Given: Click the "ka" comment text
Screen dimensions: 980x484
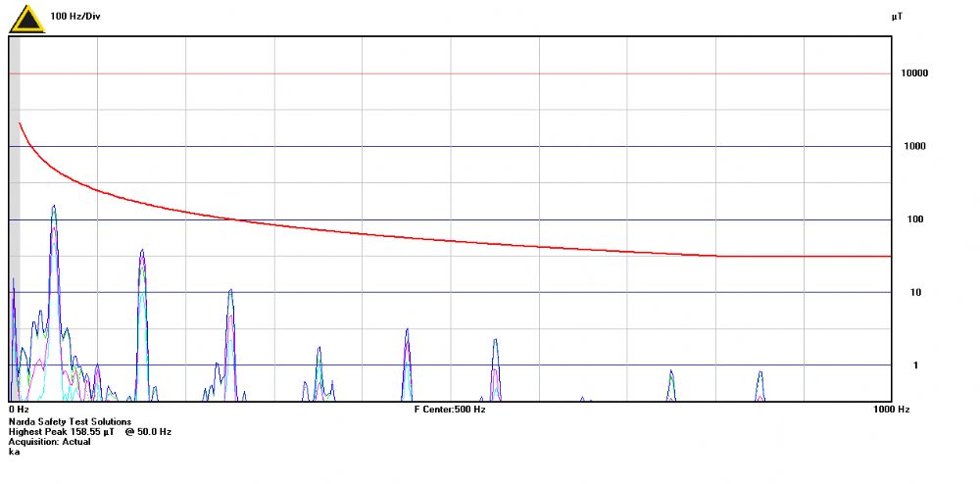Looking at the screenshot, I should [x=14, y=451].
